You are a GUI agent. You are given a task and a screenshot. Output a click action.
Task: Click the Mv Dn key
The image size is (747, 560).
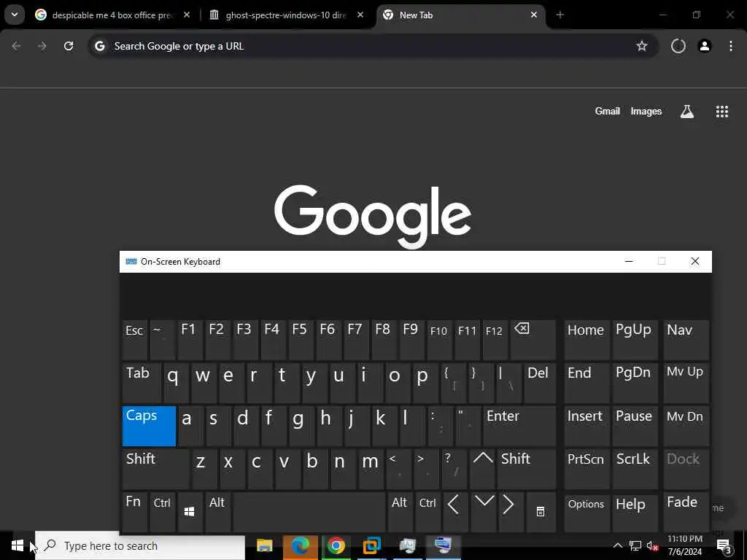tap(686, 426)
